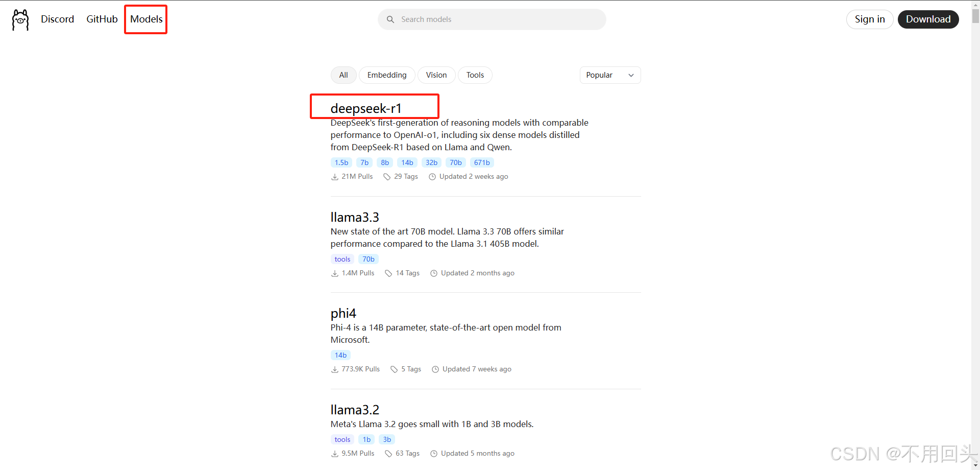Choose the 14b tag under deepseek-r1
Viewport: 980px width, 470px height.
(x=407, y=163)
